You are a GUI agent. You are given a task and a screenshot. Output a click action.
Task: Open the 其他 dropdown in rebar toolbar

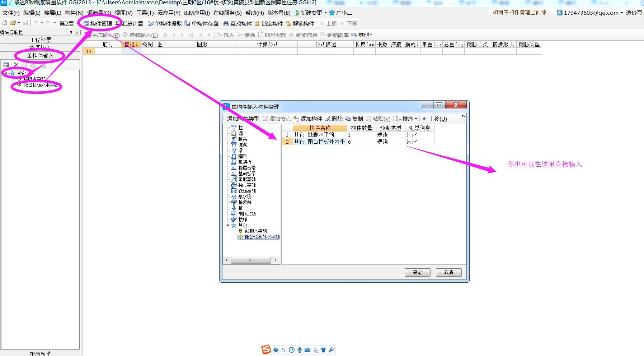362,35
